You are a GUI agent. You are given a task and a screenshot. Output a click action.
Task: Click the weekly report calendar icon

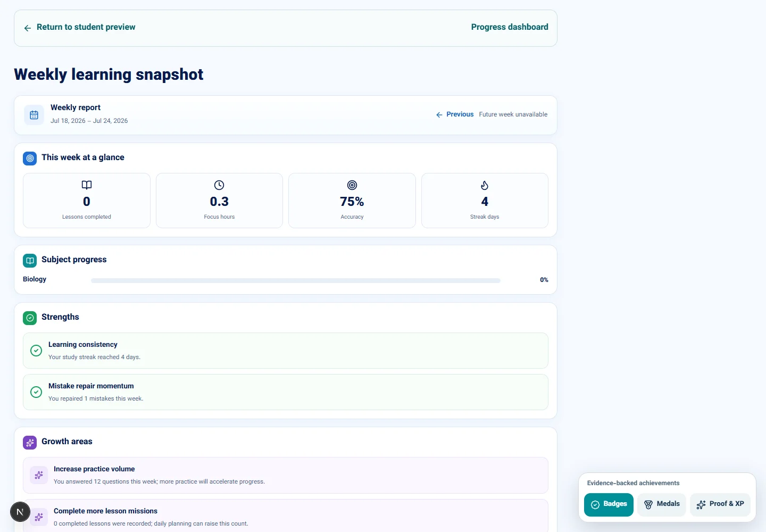(x=34, y=115)
